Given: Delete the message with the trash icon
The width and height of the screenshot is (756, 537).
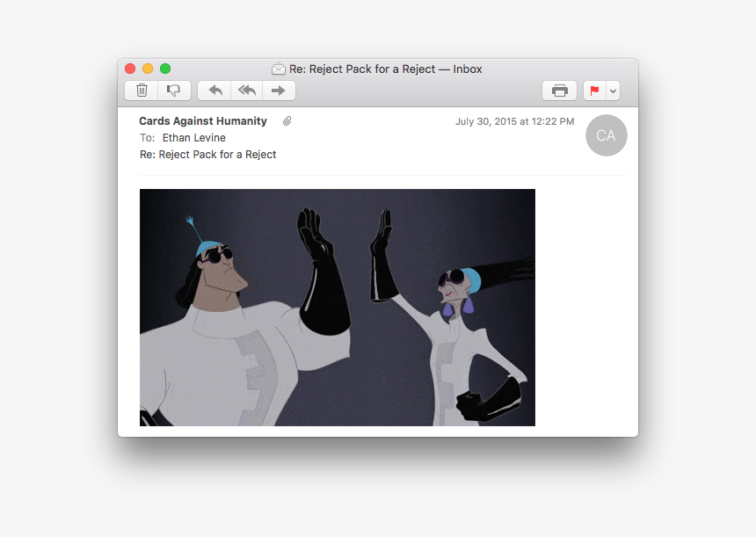Looking at the screenshot, I should pos(142,91).
